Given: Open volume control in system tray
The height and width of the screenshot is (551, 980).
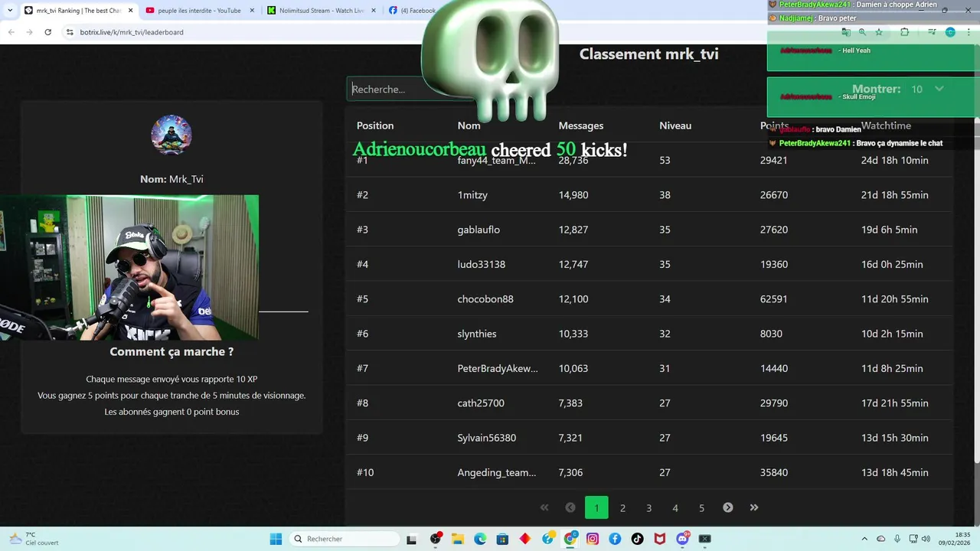Looking at the screenshot, I should (x=926, y=539).
